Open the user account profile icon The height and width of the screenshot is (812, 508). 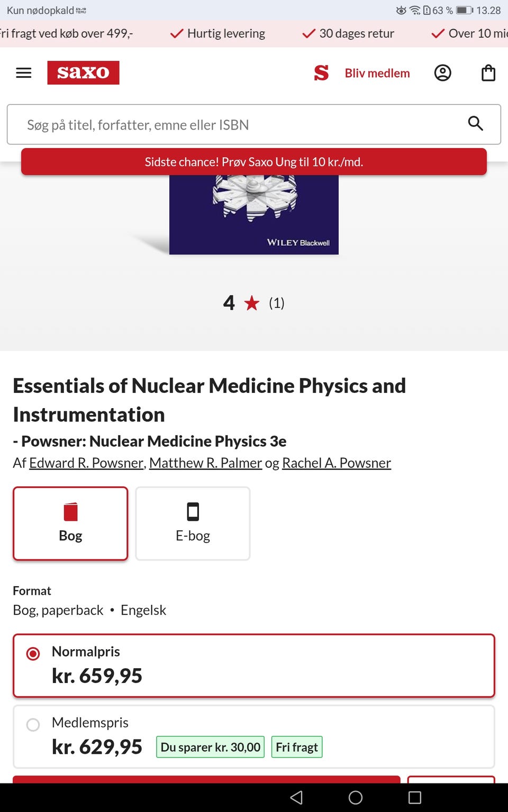(442, 73)
